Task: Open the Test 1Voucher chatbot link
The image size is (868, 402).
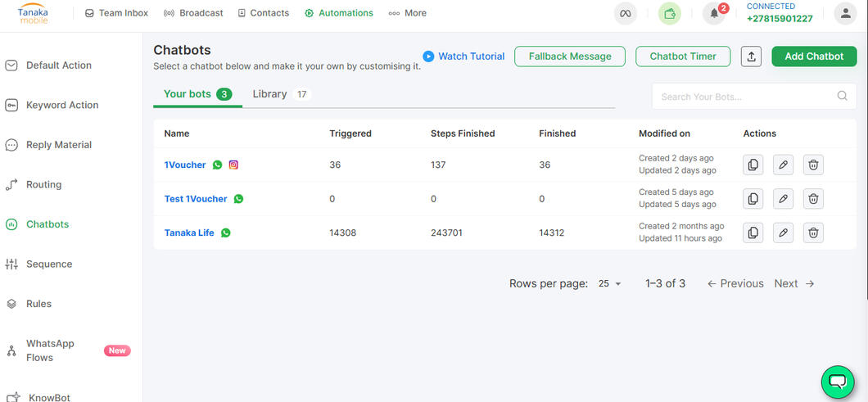Action: (196, 199)
